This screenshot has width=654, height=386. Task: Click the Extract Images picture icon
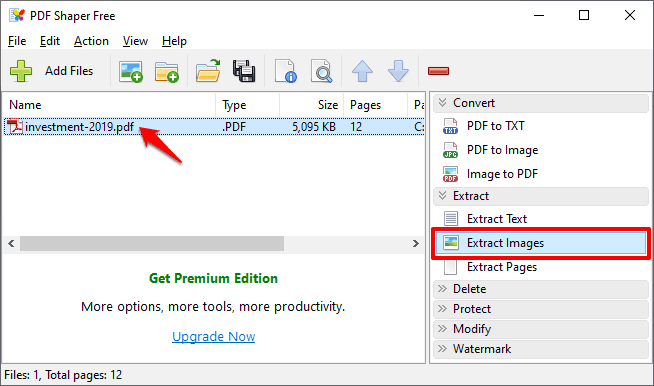[x=451, y=242]
